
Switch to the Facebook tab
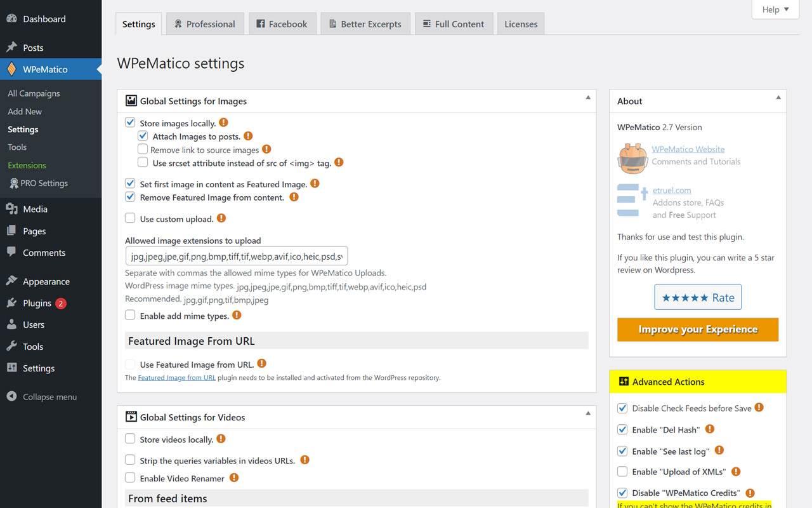282,23
